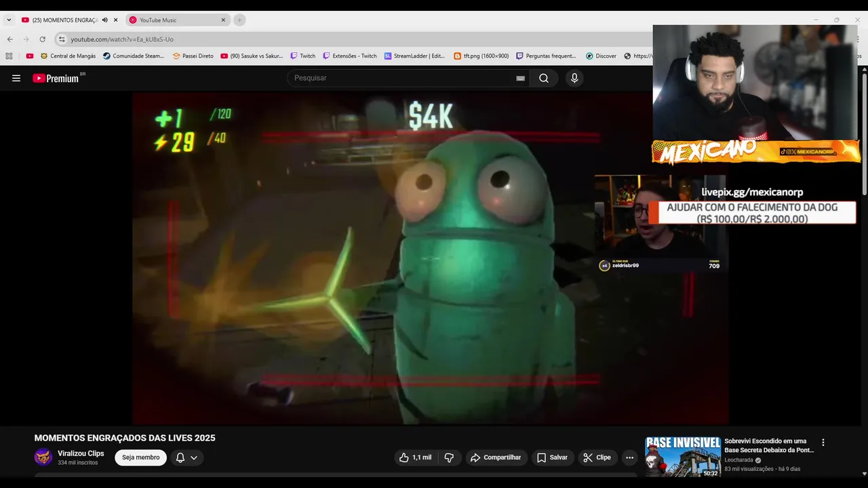The width and height of the screenshot is (868, 488).
Task: Open Sasuke vs Sakur... bookmark
Action: point(252,56)
